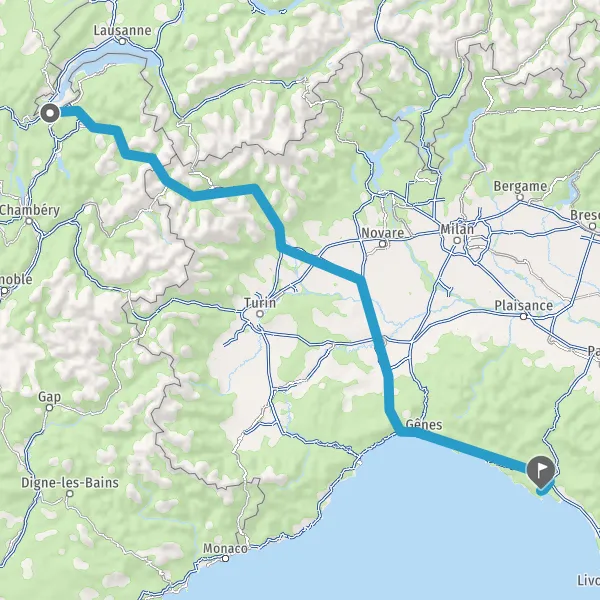Select the Plaisance city dot
This screenshot has width=600, height=600.
point(523,316)
